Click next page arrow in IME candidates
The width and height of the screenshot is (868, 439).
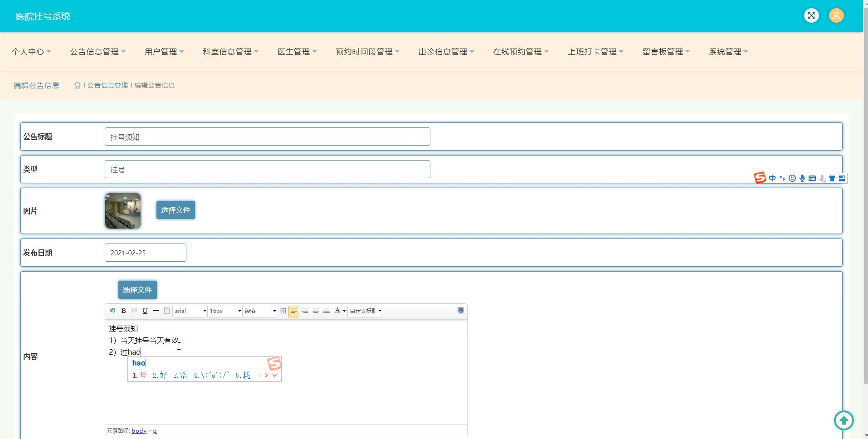267,375
